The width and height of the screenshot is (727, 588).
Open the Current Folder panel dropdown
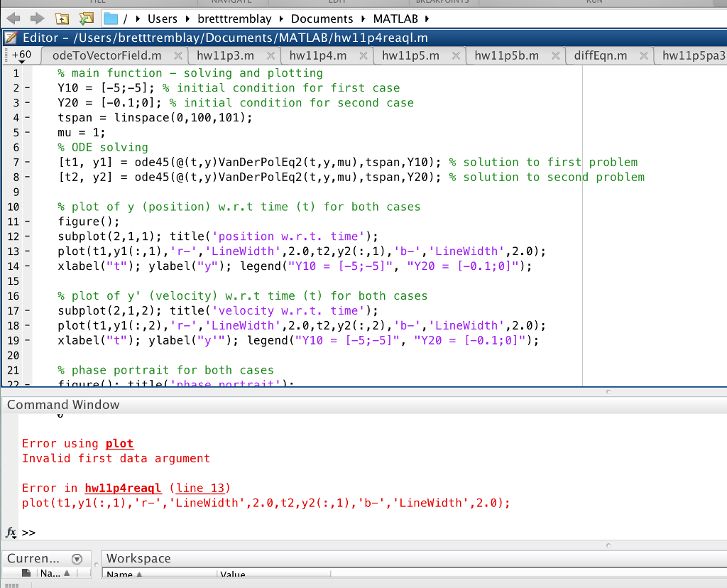(x=77, y=559)
